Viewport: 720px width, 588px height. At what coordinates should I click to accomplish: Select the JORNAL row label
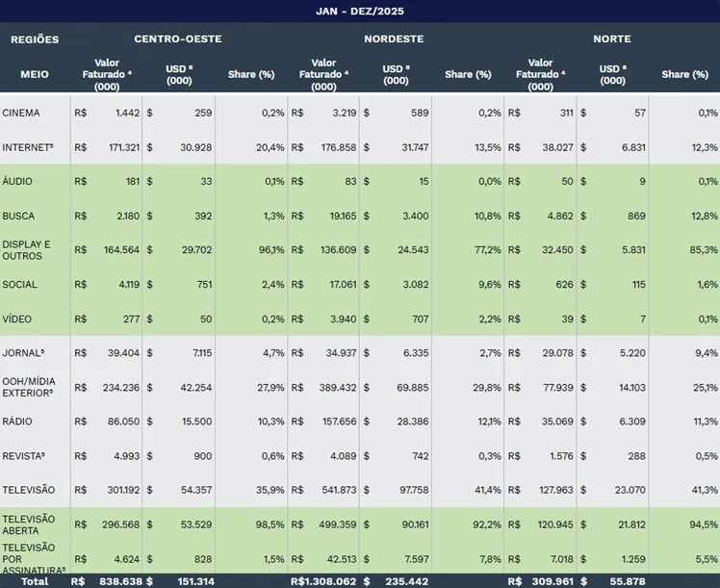(23, 353)
